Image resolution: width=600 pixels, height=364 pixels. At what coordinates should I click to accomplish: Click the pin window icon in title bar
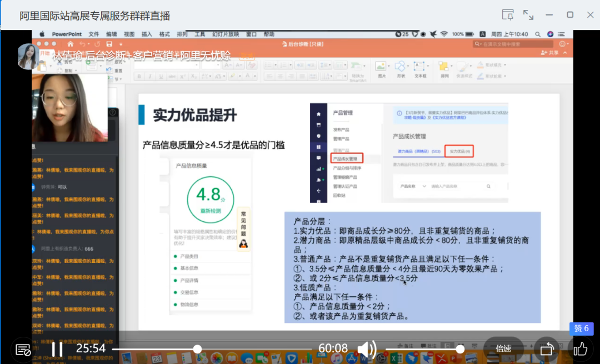tap(508, 15)
